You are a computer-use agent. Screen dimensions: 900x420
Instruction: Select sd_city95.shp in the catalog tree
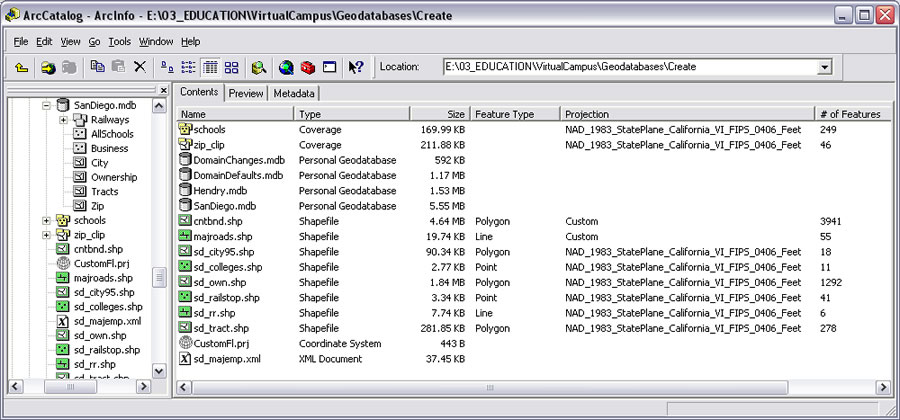(x=104, y=293)
